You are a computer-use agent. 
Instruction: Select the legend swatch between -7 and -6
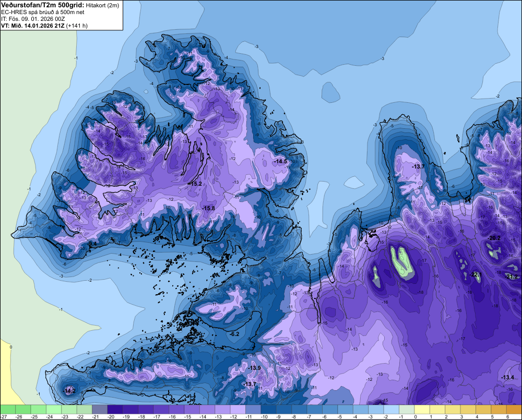coord(314,409)
